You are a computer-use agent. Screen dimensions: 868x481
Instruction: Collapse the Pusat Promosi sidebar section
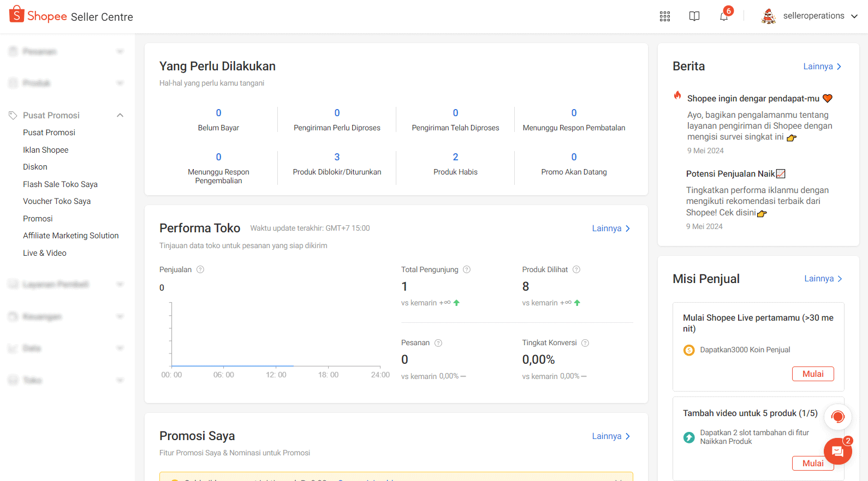click(120, 115)
